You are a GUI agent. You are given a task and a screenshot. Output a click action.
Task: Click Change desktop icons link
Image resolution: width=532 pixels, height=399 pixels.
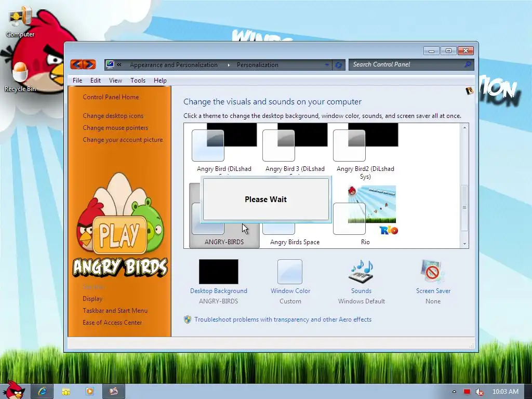113,116
